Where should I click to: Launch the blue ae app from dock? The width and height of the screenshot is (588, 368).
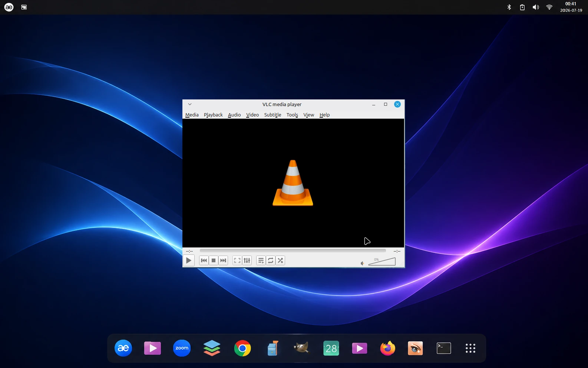[123, 348]
